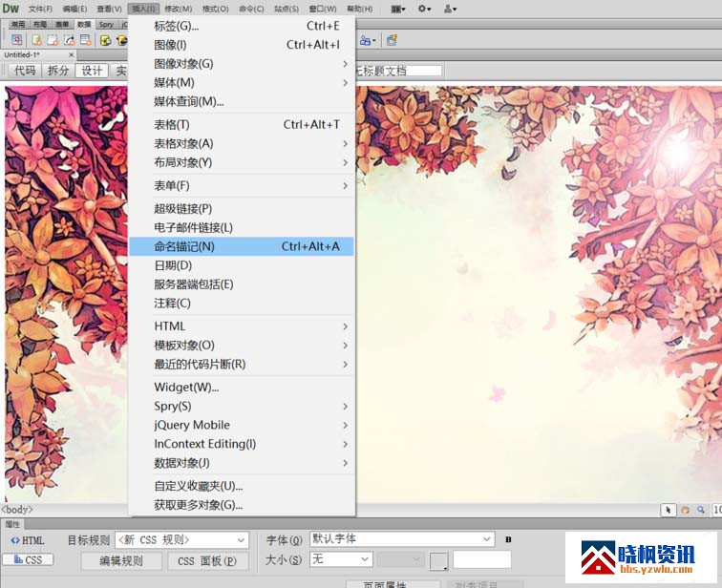The width and height of the screenshot is (722, 588).
Task: Choose the Select tool arrow in status bar
Action: tap(669, 510)
